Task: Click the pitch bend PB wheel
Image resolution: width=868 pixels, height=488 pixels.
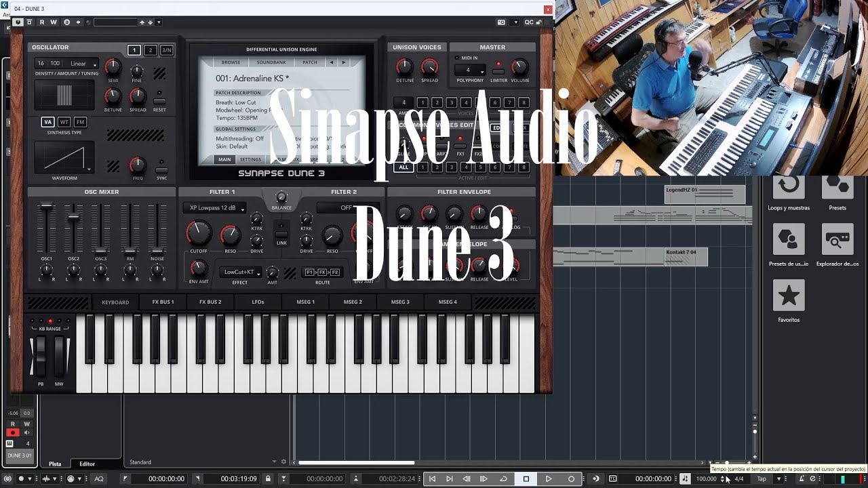Action: pyautogui.click(x=42, y=356)
